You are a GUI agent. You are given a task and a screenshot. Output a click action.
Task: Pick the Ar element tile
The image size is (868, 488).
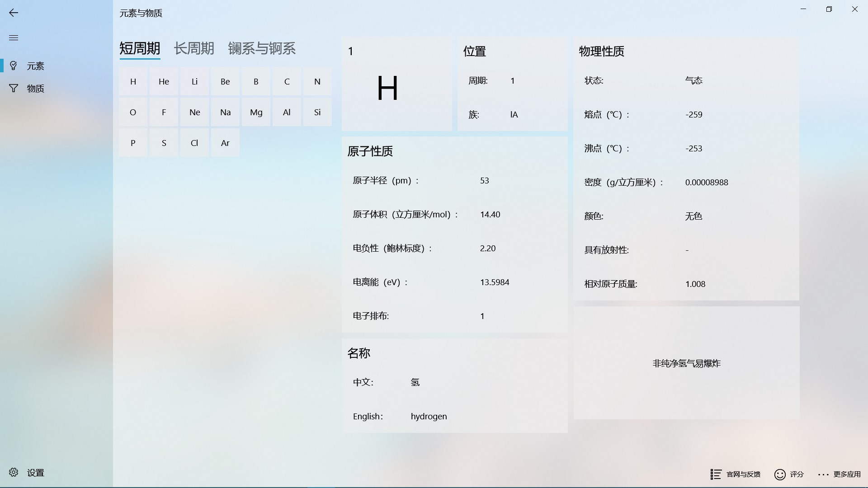[x=225, y=143]
